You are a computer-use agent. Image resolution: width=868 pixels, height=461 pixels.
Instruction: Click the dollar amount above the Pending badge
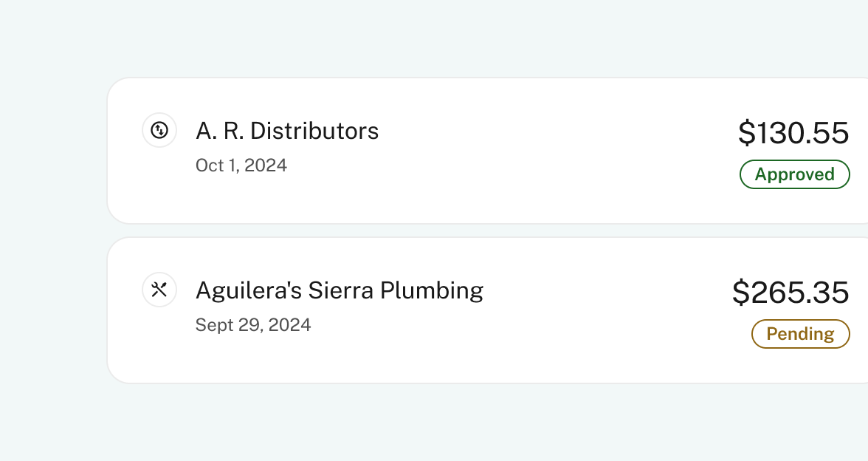pyautogui.click(x=790, y=293)
